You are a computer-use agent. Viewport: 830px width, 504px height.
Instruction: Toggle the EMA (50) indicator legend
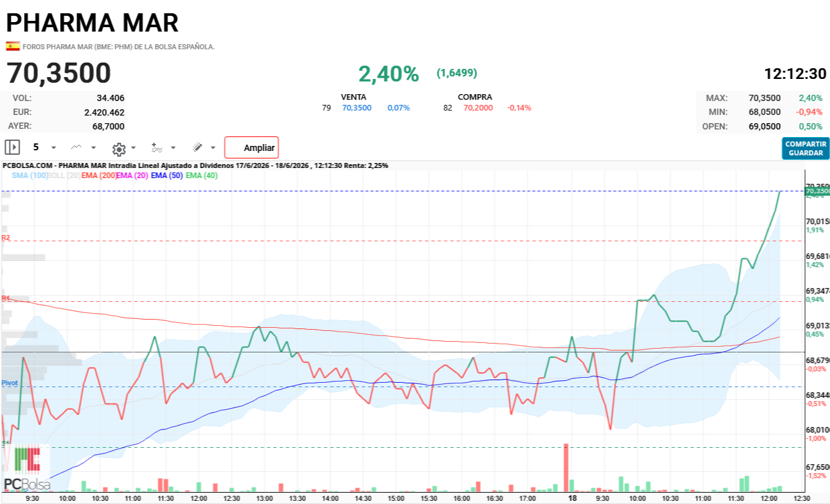coord(167,176)
